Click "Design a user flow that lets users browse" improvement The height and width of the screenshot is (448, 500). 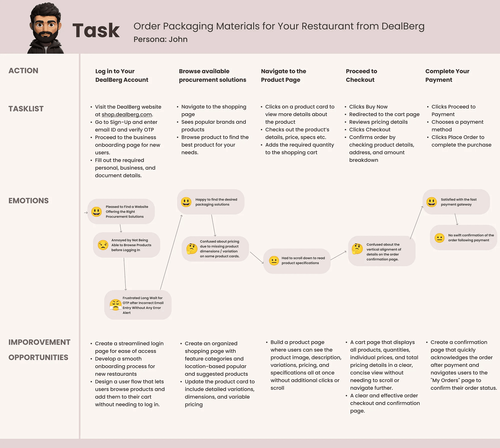pos(130,393)
